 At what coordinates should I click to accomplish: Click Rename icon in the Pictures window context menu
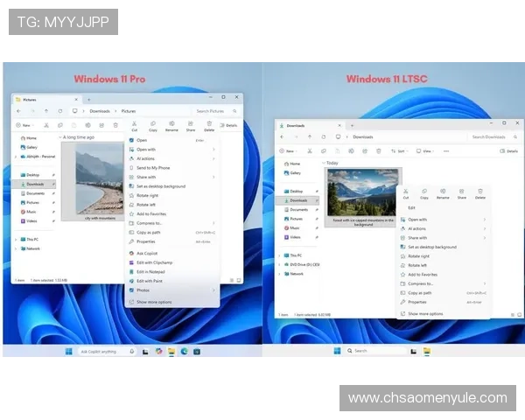(x=171, y=124)
